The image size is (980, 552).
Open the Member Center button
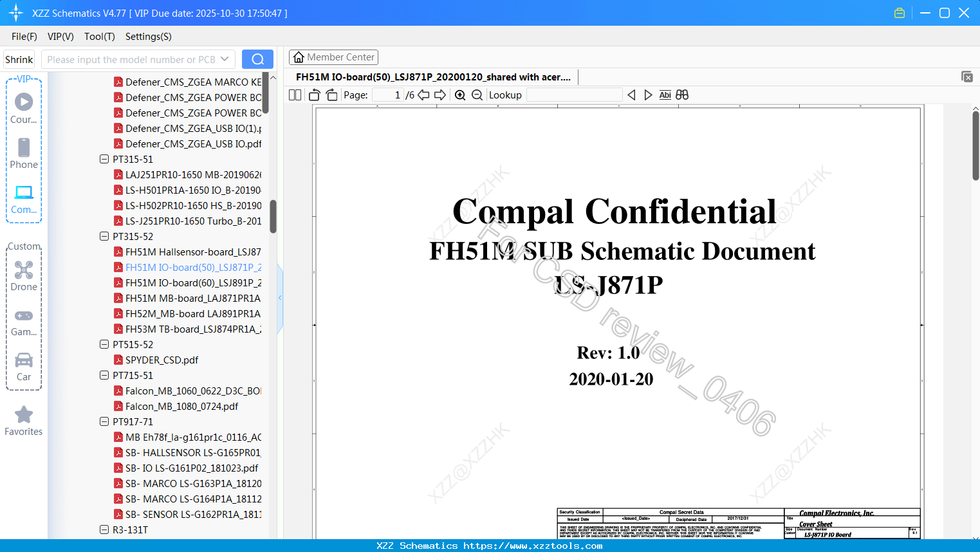point(333,57)
